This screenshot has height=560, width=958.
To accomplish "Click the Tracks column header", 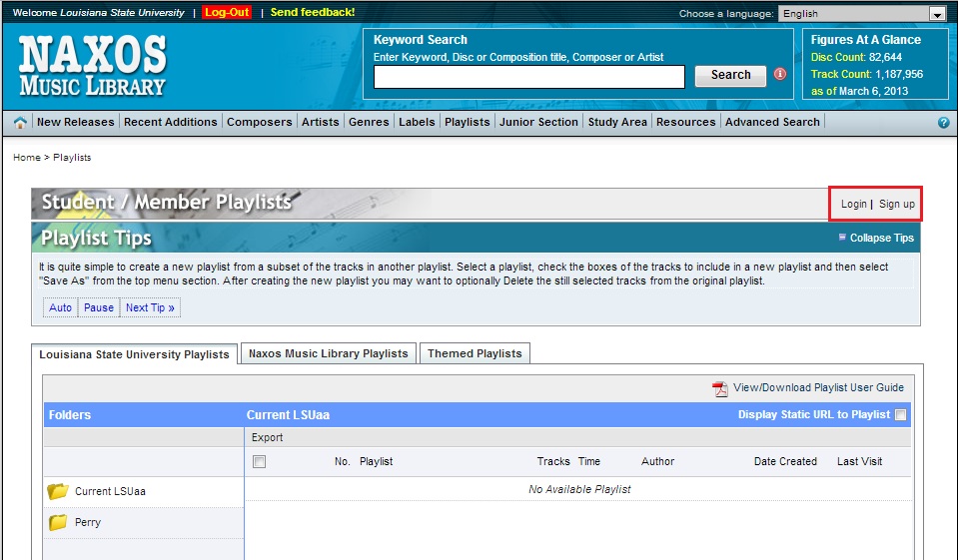I will tap(553, 461).
